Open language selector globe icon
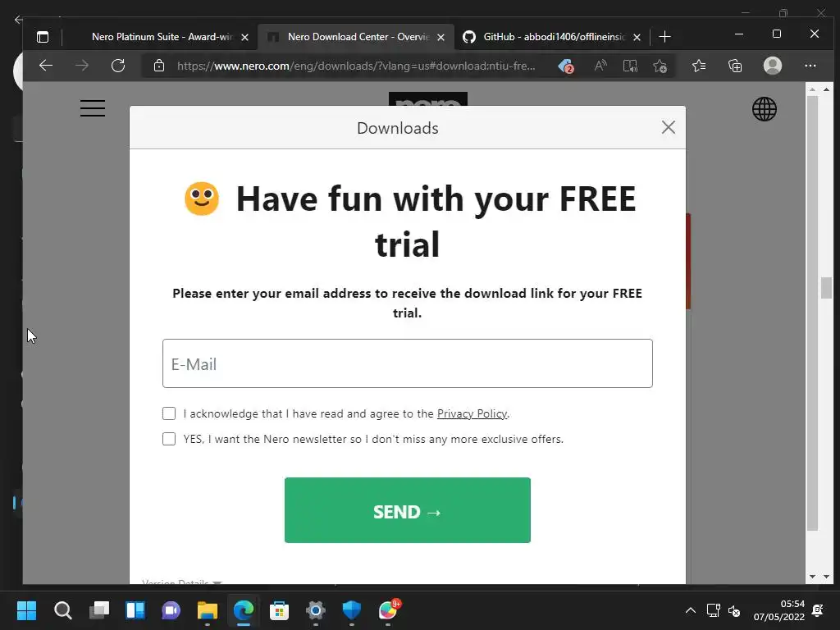The width and height of the screenshot is (840, 630). click(765, 109)
